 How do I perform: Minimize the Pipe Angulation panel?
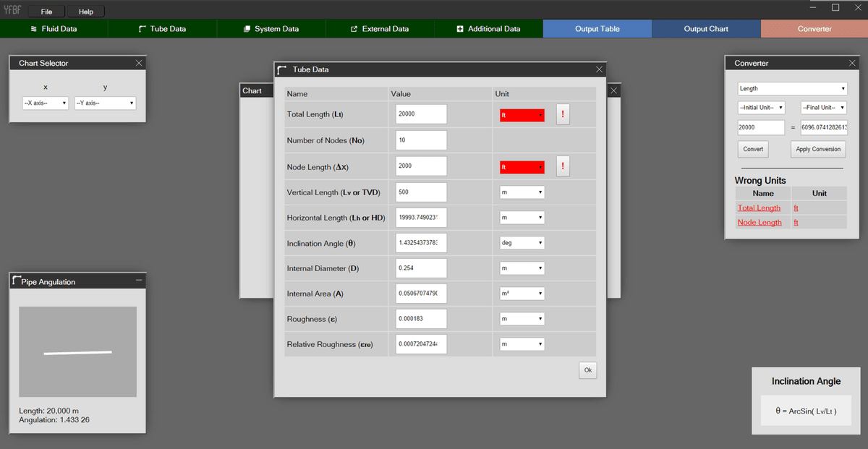(x=139, y=281)
